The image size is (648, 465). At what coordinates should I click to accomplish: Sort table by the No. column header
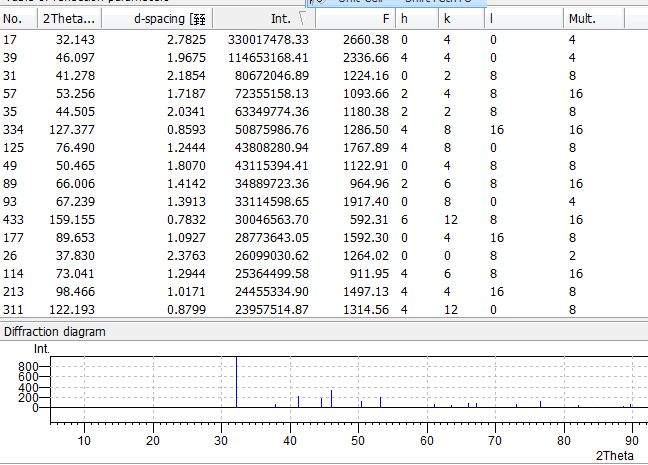(x=19, y=19)
